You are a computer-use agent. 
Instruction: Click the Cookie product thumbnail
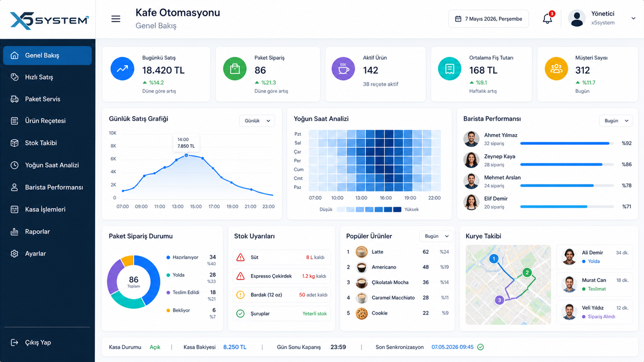pyautogui.click(x=361, y=314)
